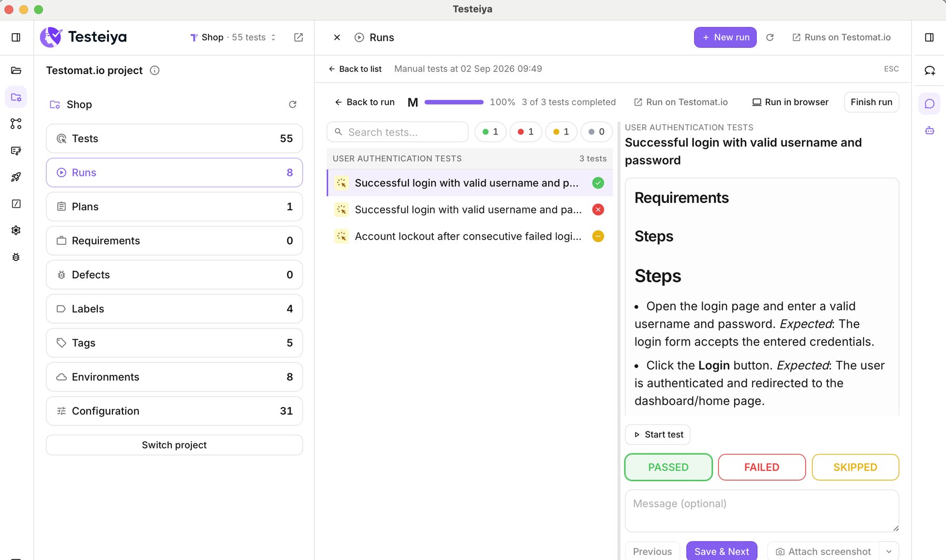
Task: Select Account lockout after consecutive failed test
Action: point(470,236)
